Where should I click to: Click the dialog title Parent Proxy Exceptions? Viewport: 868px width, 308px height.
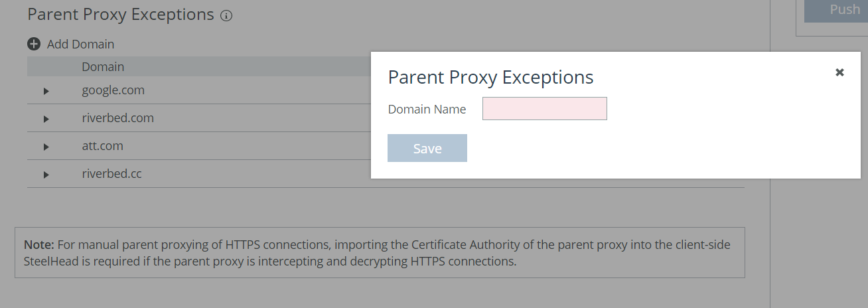point(491,77)
